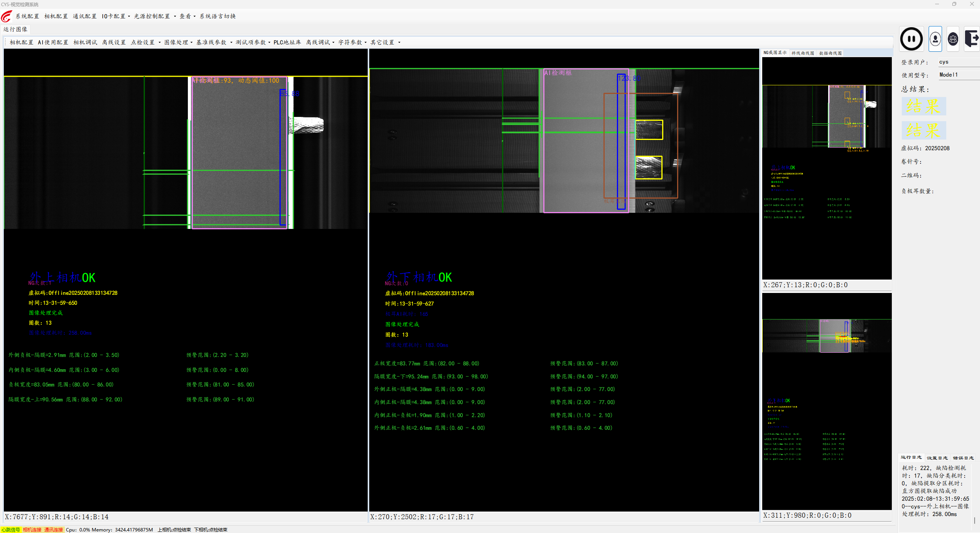Click the single user login icon
980x533 pixels.
click(935, 39)
